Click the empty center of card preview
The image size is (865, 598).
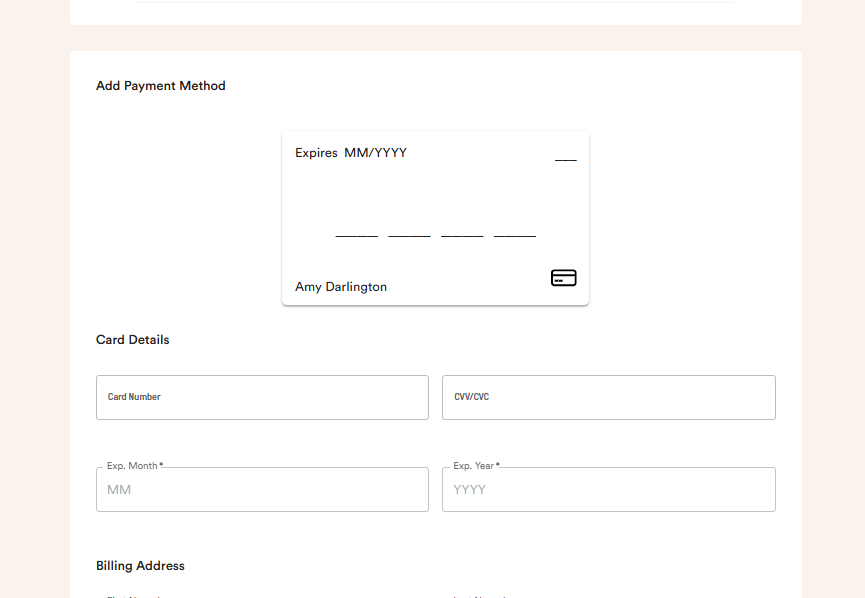point(435,195)
